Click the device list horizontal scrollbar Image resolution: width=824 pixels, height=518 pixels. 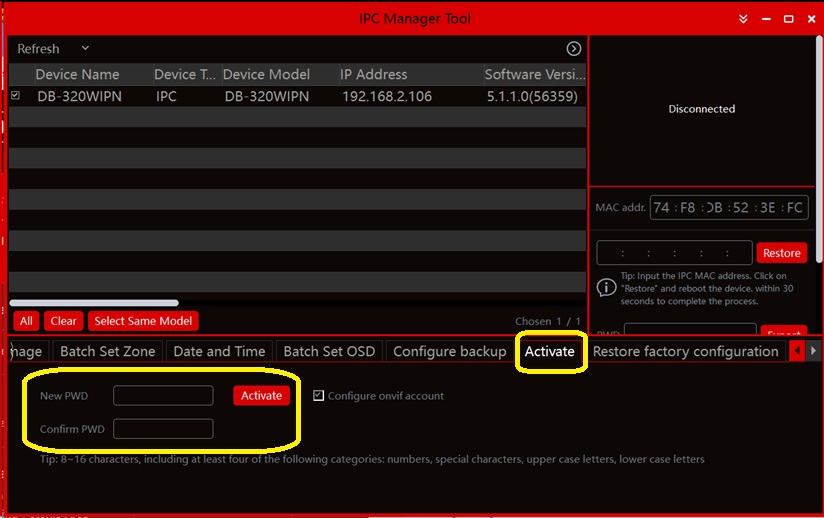[x=94, y=302]
